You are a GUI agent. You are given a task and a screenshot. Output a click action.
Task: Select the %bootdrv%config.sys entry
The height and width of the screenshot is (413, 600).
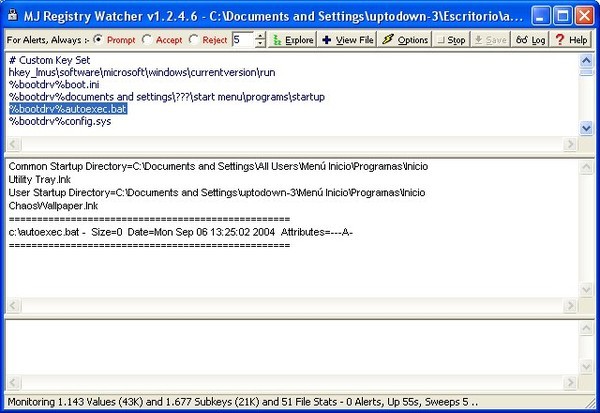click(x=59, y=121)
